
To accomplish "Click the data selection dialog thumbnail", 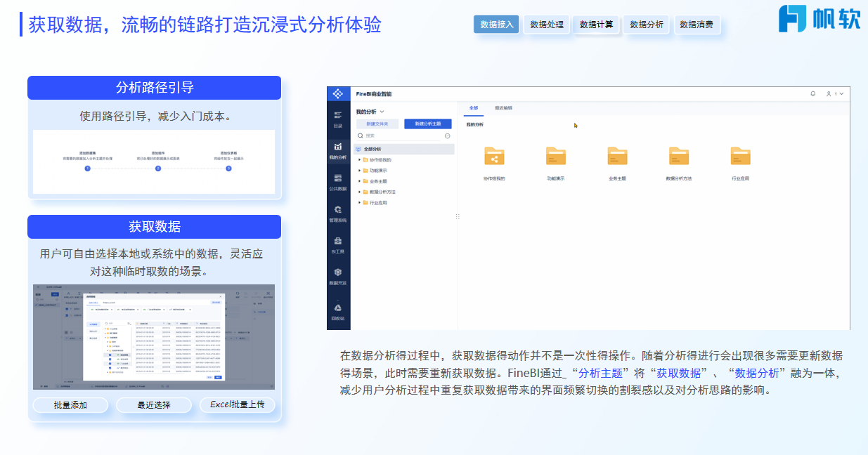I will pyautogui.click(x=154, y=337).
